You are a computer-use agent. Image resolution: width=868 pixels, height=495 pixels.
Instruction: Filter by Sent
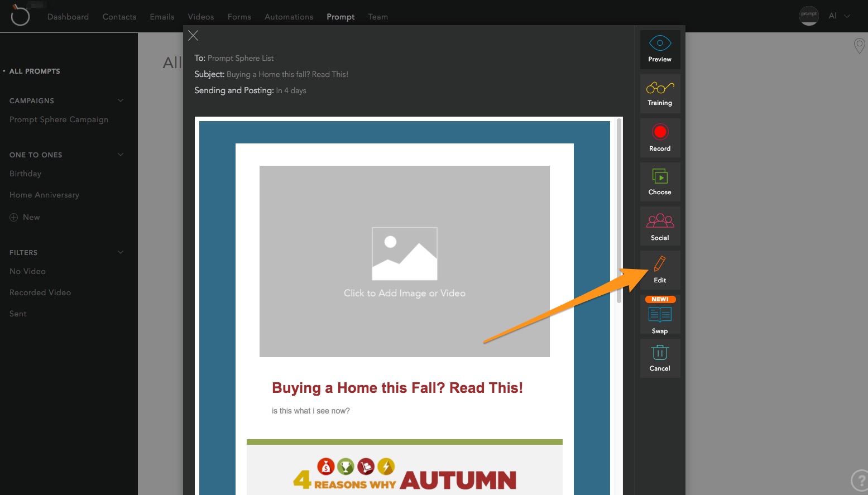tap(18, 314)
